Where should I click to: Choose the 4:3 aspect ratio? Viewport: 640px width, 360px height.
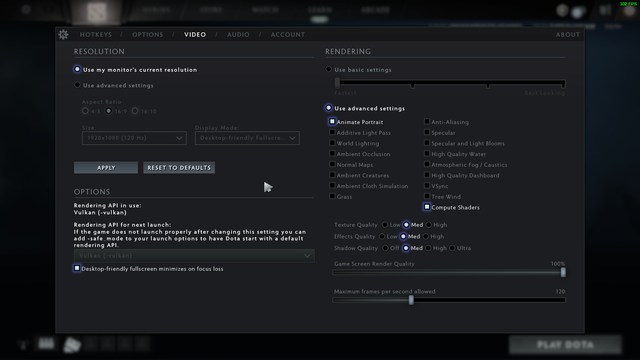pos(85,111)
